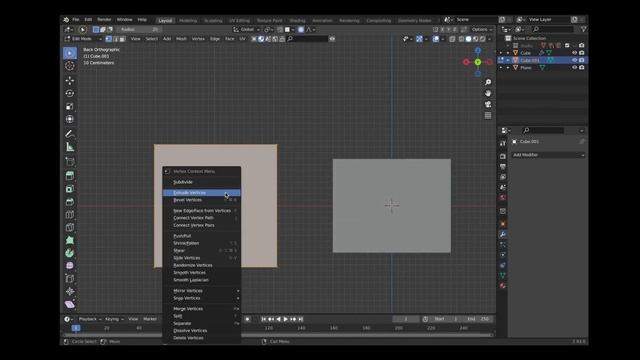Click the zoom magnifier icon in viewport
Image resolution: width=640 pixels, height=360 pixels.
pos(488,82)
